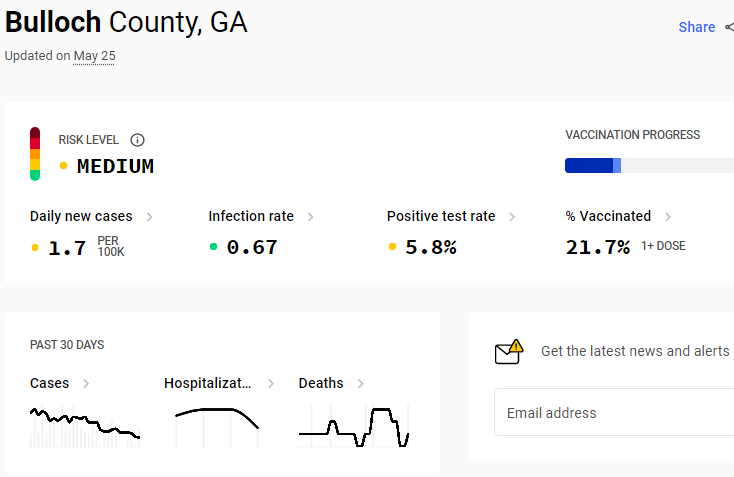Expand the Infection rate chevron
Image resolution: width=734 pixels, height=477 pixels.
(310, 217)
